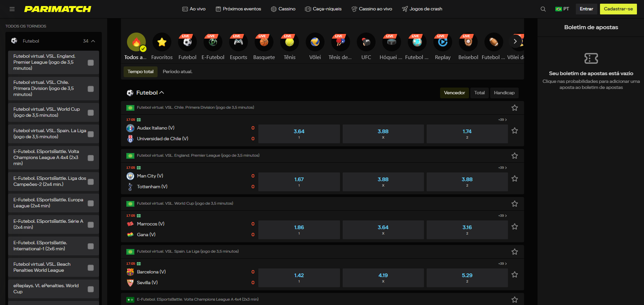
Task: Select the American football category icon
Action: tap(494, 42)
